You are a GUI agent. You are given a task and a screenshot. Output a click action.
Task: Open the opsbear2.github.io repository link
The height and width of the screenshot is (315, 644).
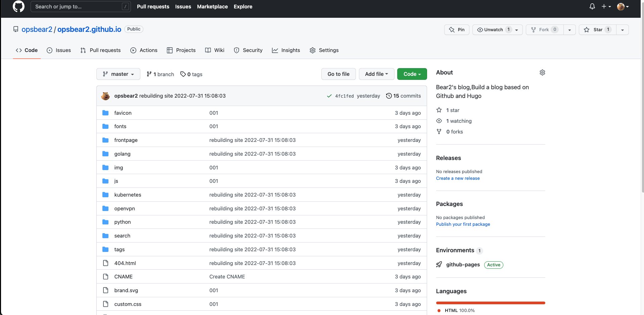(89, 29)
